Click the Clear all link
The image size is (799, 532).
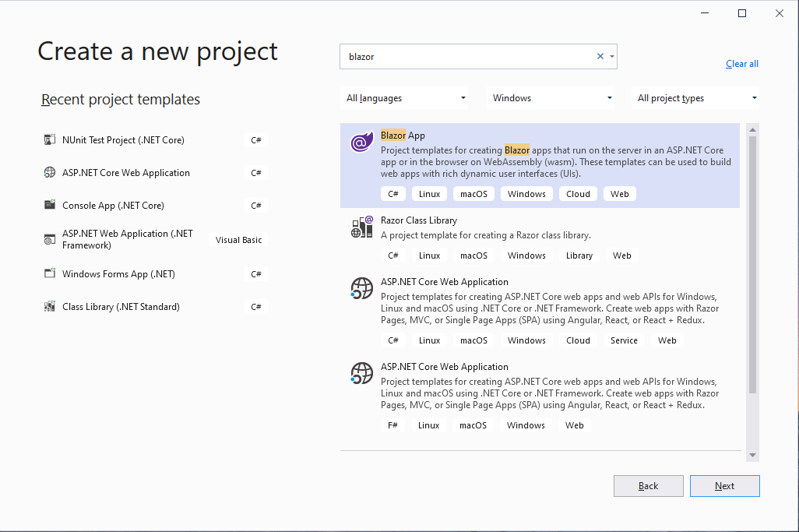click(x=741, y=64)
